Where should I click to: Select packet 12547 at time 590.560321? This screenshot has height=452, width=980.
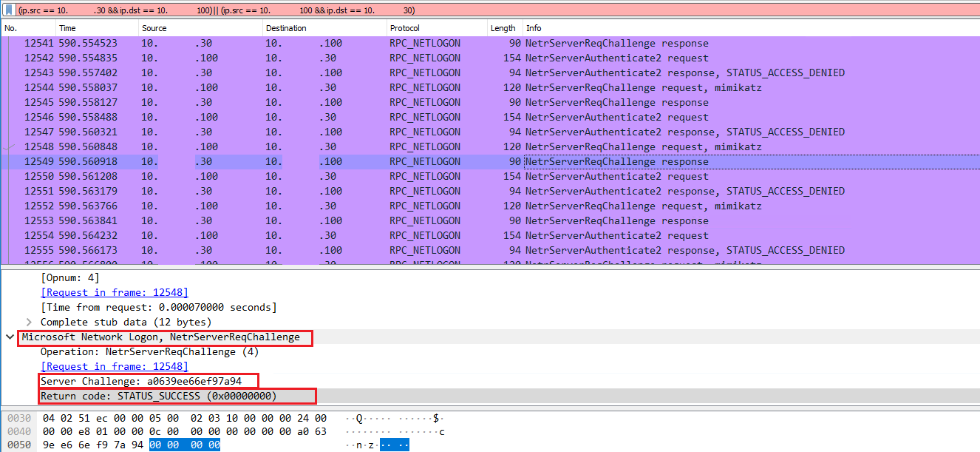(490, 132)
